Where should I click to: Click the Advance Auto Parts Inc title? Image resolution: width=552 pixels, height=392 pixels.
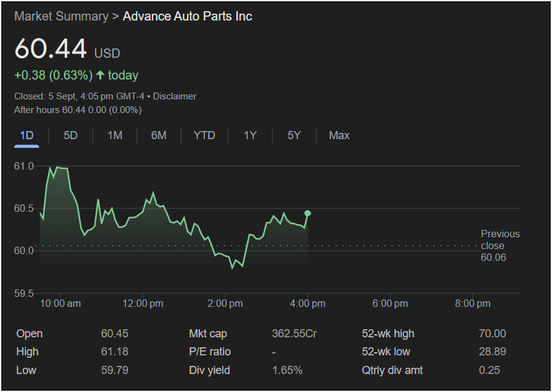click(x=188, y=16)
